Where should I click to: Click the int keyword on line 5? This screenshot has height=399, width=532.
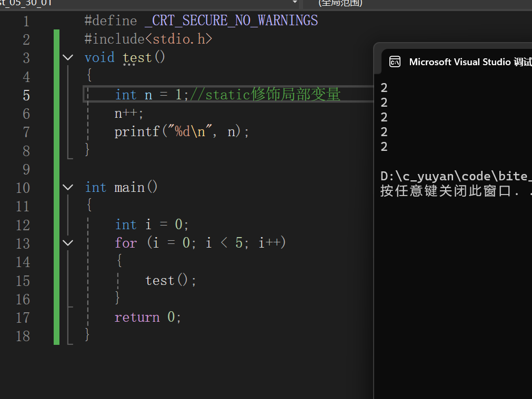click(126, 95)
